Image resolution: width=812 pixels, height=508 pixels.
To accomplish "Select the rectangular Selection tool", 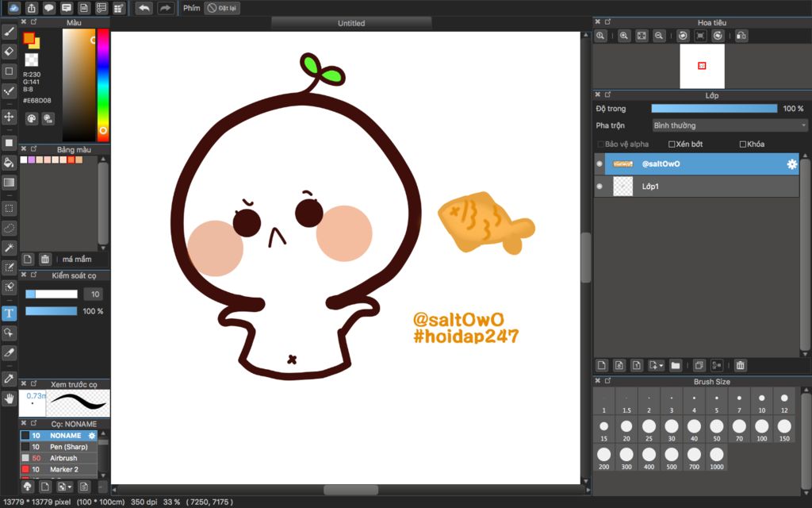I will click(9, 209).
